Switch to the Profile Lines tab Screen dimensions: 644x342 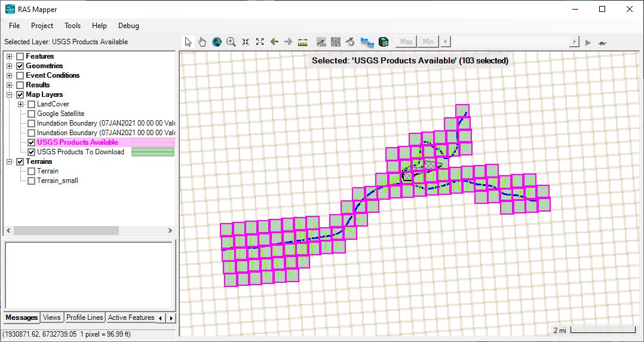click(x=84, y=317)
